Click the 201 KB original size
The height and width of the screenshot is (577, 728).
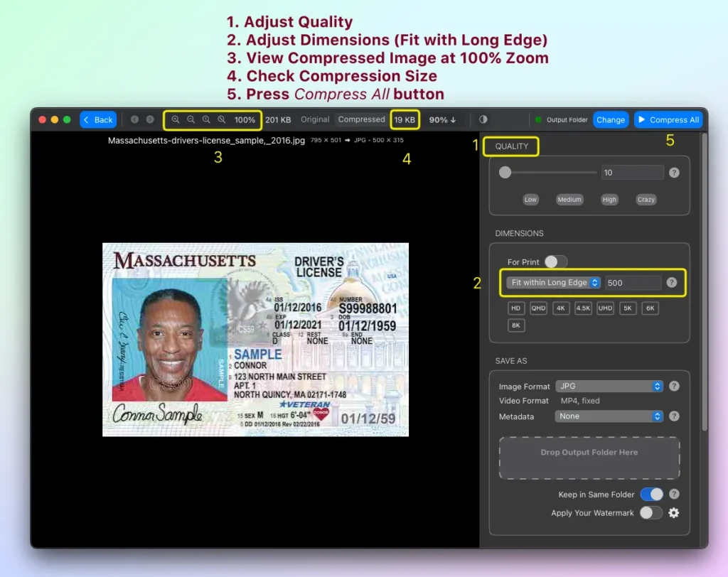pos(278,120)
